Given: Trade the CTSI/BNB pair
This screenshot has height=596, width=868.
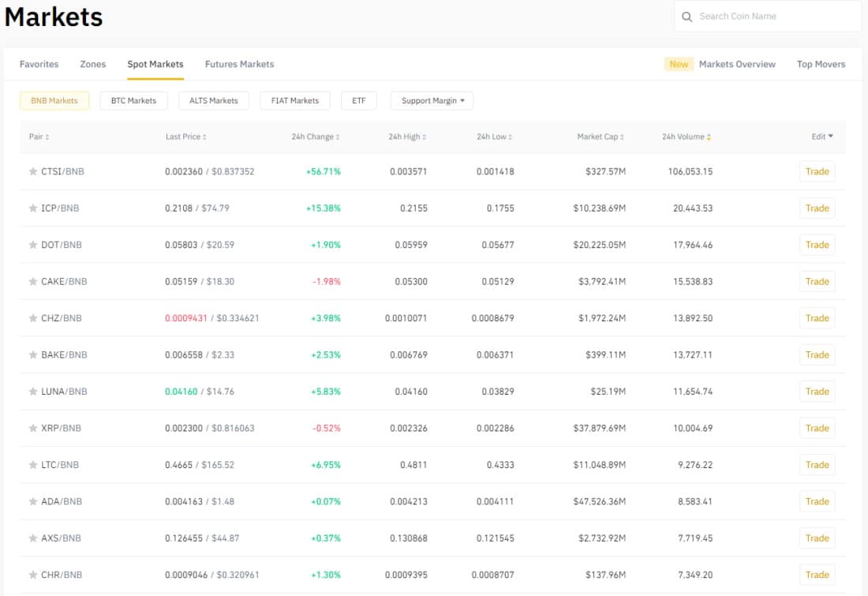Looking at the screenshot, I should point(817,172).
